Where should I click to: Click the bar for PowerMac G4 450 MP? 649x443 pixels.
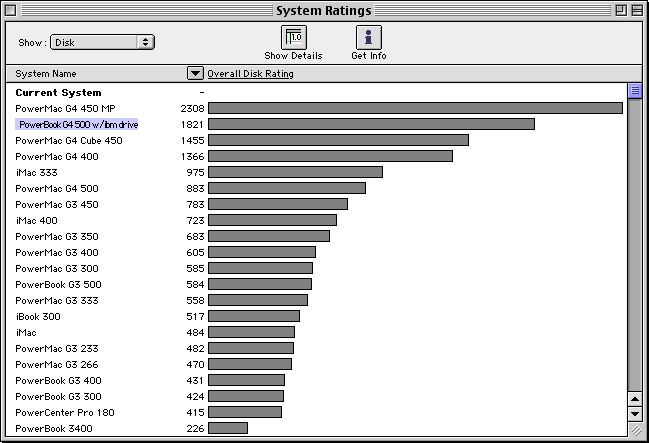click(416, 108)
